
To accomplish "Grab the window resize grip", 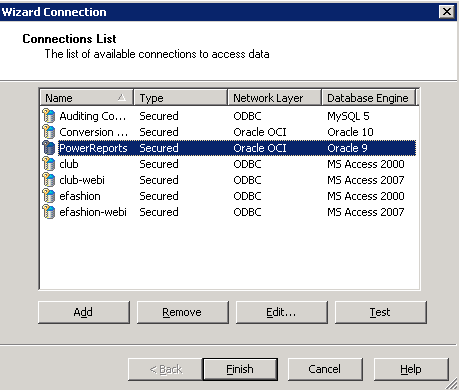I will point(452,383).
